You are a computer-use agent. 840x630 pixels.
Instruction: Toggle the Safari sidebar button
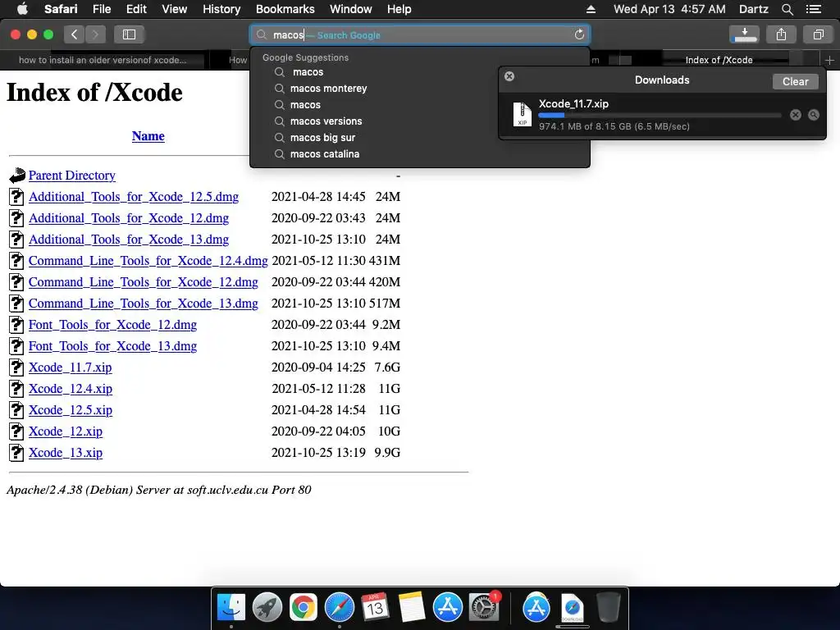pos(129,34)
